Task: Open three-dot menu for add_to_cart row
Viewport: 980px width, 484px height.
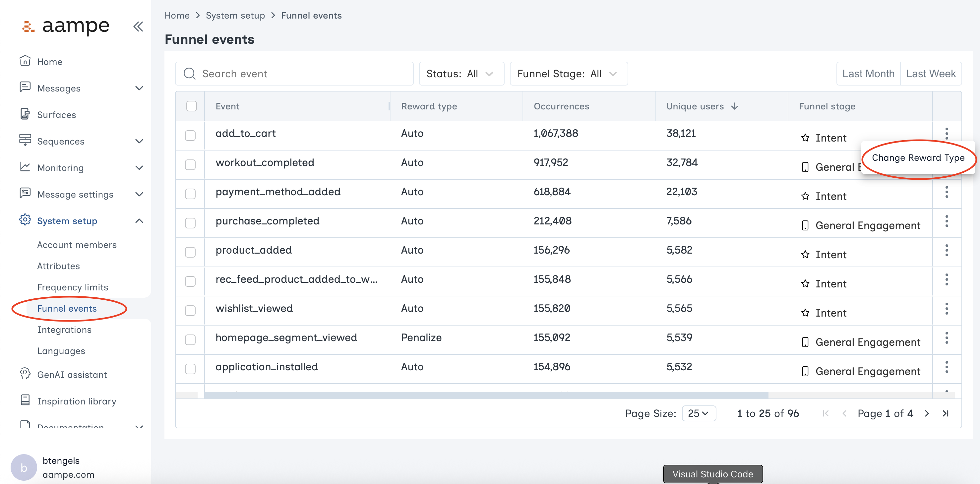Action: 947,134
